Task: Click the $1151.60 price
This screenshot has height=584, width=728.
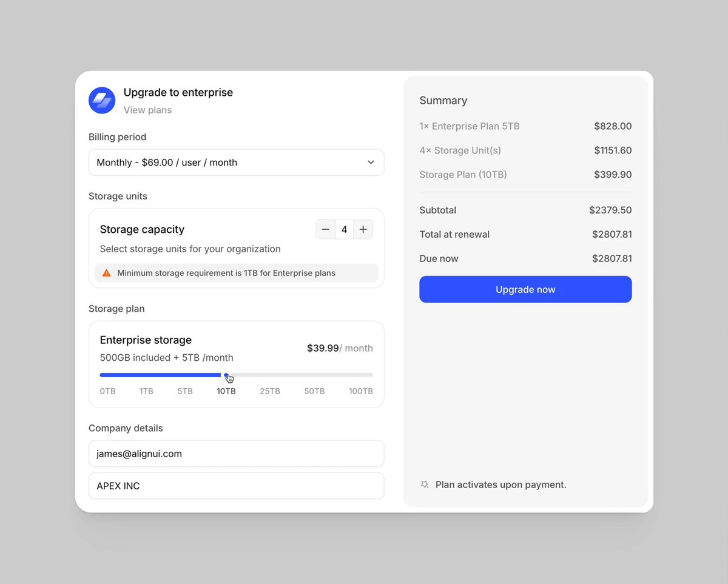Action: [613, 150]
